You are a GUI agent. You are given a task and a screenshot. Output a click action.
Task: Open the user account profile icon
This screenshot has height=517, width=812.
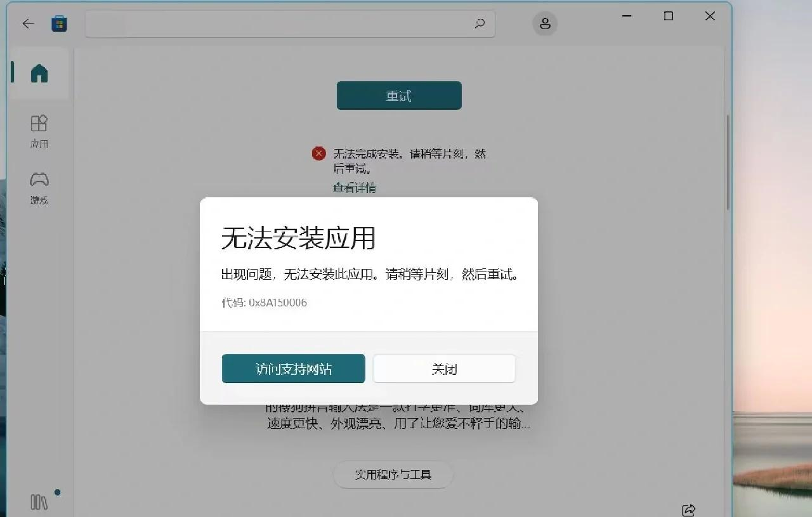click(545, 24)
